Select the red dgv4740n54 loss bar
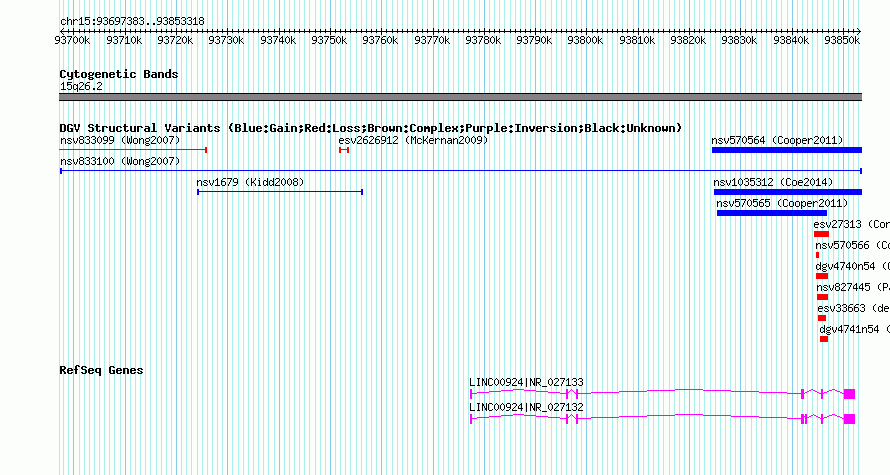Viewport: 890px width, 475px height. point(822,276)
